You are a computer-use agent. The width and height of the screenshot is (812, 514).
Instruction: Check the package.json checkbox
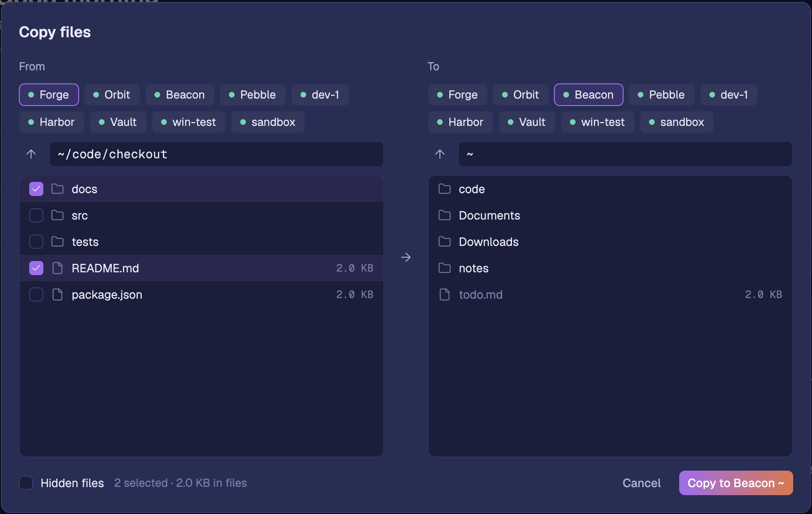36,294
